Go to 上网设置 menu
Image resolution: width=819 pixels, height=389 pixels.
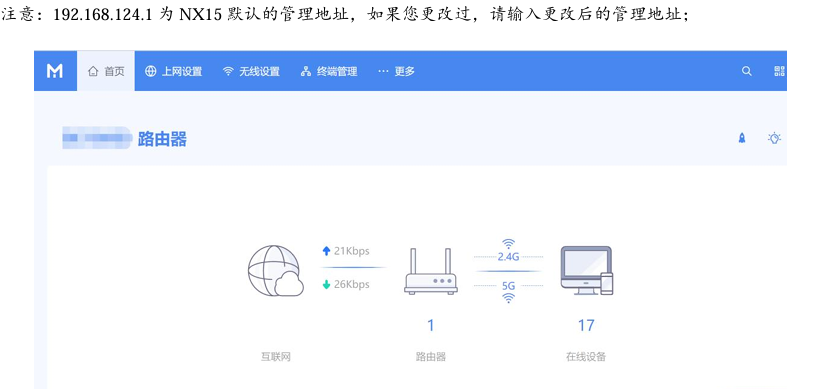[173, 72]
